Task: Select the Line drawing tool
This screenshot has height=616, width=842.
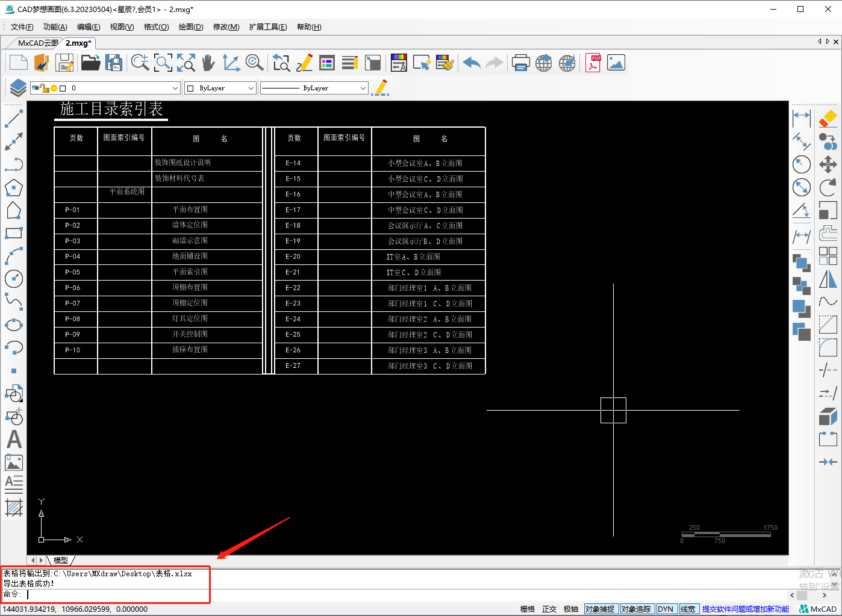Action: [x=14, y=118]
